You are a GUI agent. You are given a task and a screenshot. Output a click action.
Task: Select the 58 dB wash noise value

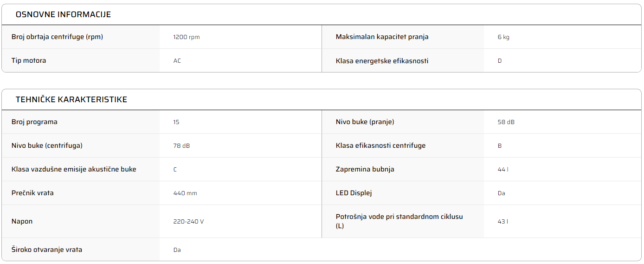point(506,122)
